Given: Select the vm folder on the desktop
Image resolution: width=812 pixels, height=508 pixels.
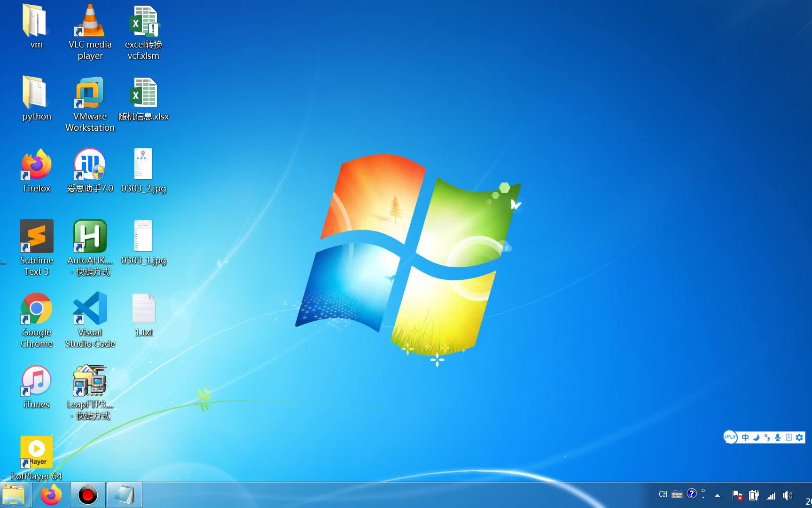Looking at the screenshot, I should (36, 27).
